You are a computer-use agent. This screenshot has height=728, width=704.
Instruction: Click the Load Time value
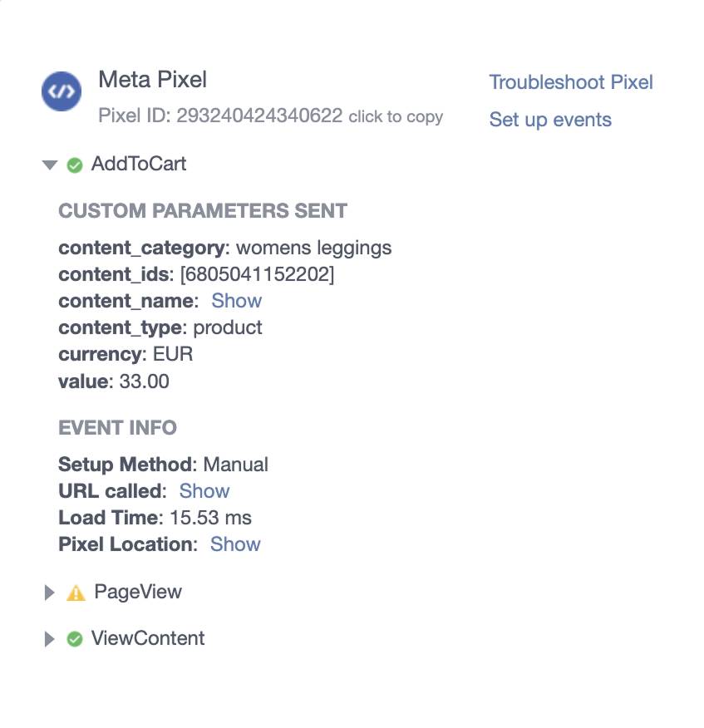pos(210,518)
